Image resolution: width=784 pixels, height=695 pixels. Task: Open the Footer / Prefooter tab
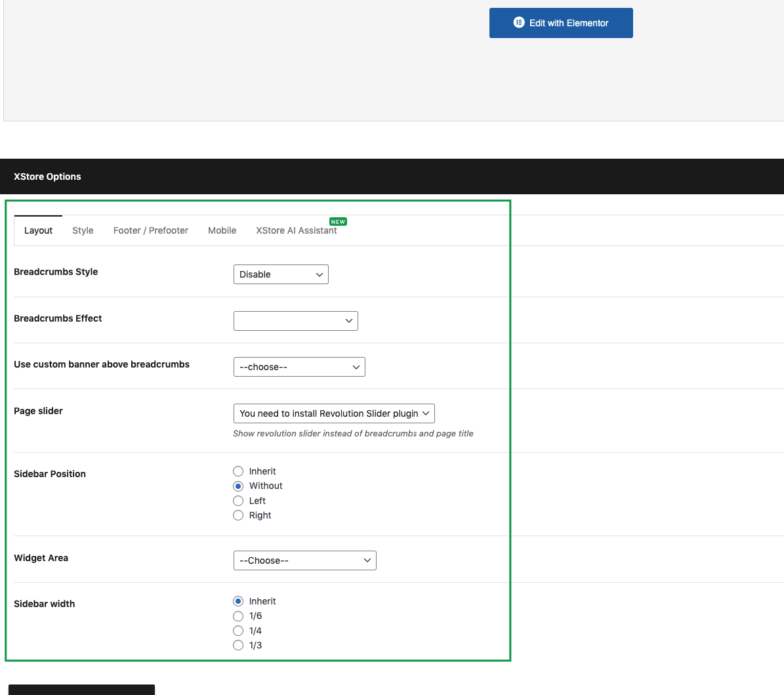coord(150,230)
